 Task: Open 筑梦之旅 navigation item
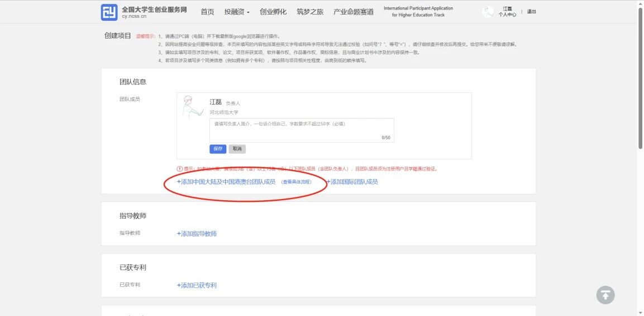[x=310, y=12]
